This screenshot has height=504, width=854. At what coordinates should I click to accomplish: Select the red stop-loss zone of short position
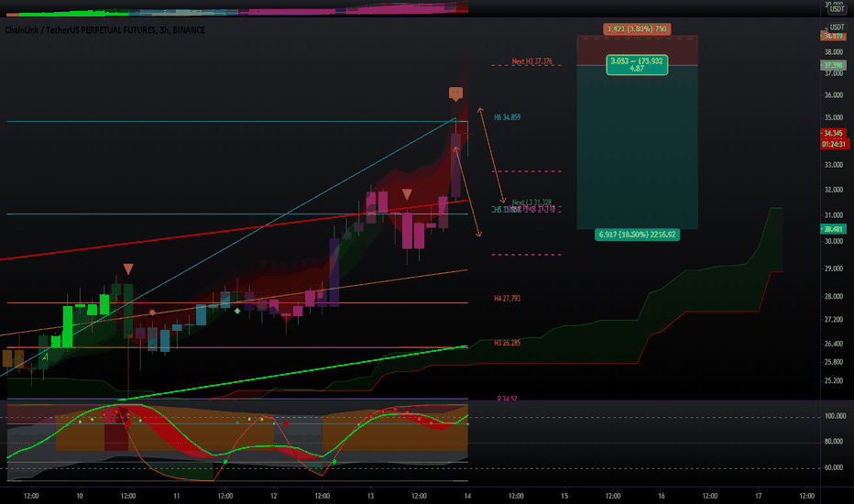pyautogui.click(x=637, y=50)
